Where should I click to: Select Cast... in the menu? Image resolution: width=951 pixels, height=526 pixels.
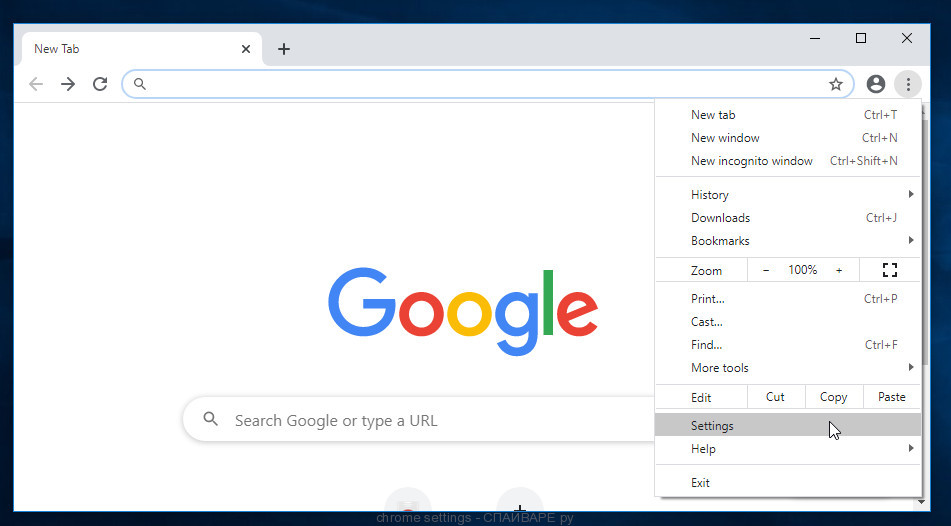[788, 322]
